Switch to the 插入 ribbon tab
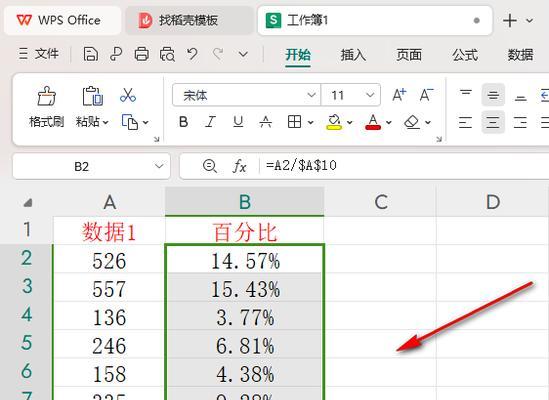 click(353, 55)
